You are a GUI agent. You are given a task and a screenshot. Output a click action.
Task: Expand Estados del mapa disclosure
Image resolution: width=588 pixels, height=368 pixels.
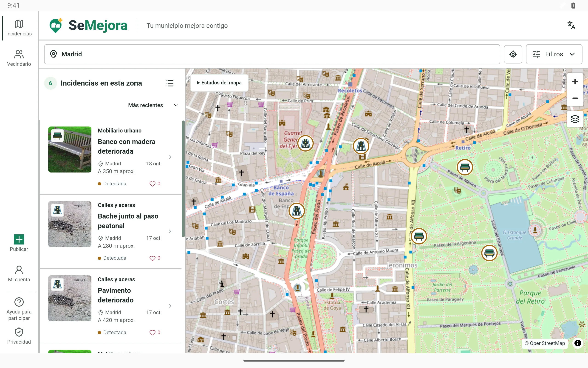pos(219,83)
